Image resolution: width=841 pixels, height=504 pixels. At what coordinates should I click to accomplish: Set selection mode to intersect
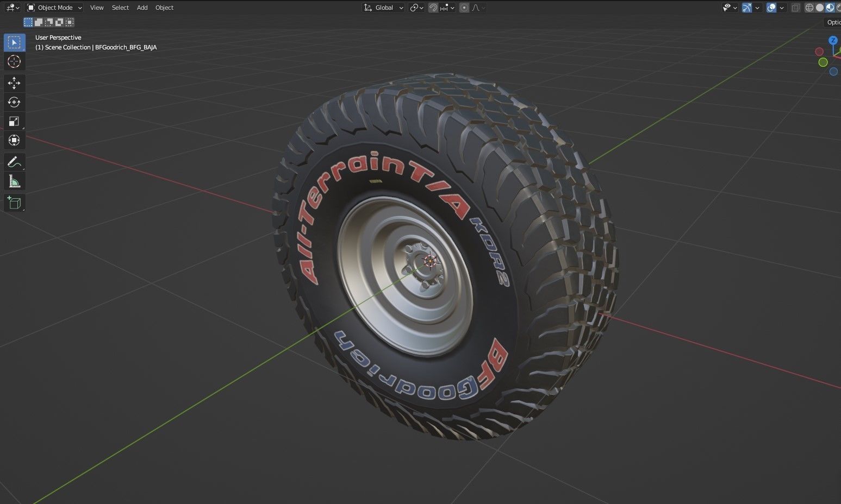[70, 22]
